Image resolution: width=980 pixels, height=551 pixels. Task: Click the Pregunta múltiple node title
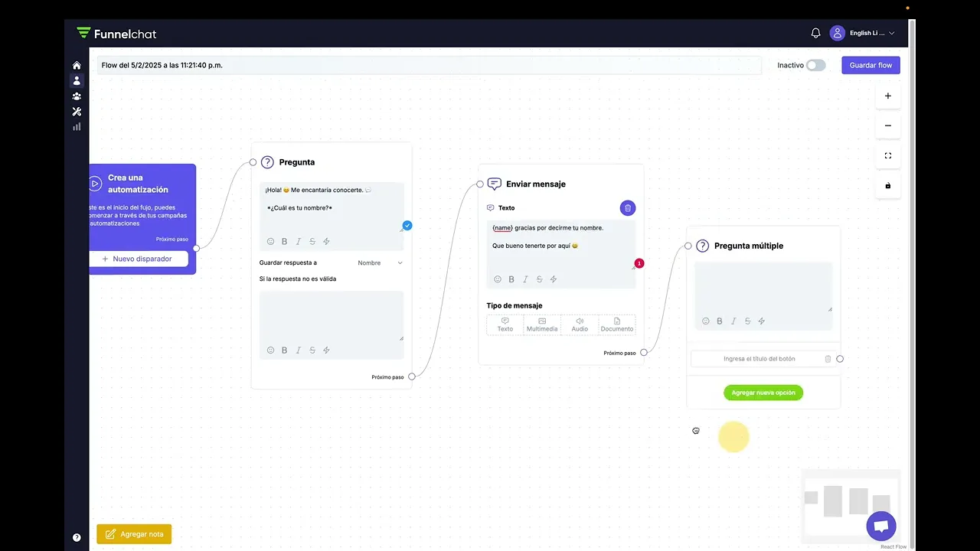pos(749,246)
